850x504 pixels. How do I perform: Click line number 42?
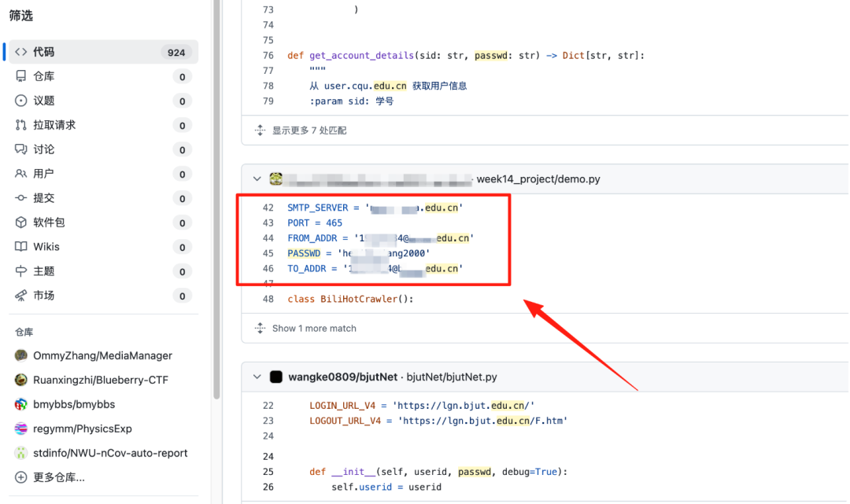coord(268,208)
